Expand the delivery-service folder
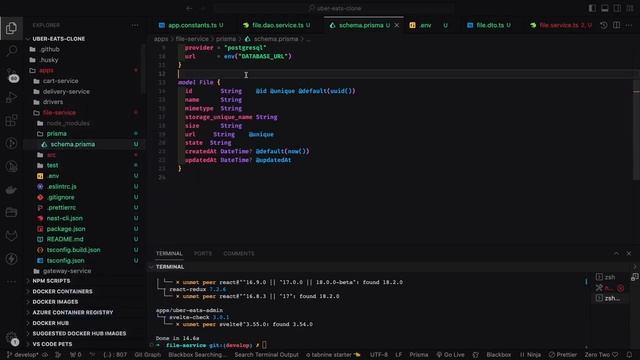Image resolution: width=640 pixels, height=360 pixels. (66, 92)
